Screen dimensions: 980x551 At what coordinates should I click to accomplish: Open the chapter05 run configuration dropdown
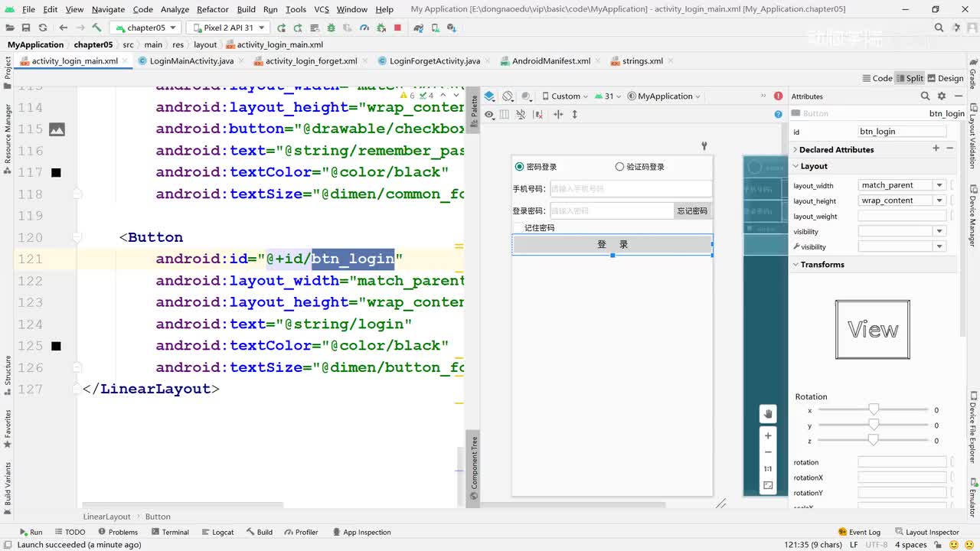(145, 28)
